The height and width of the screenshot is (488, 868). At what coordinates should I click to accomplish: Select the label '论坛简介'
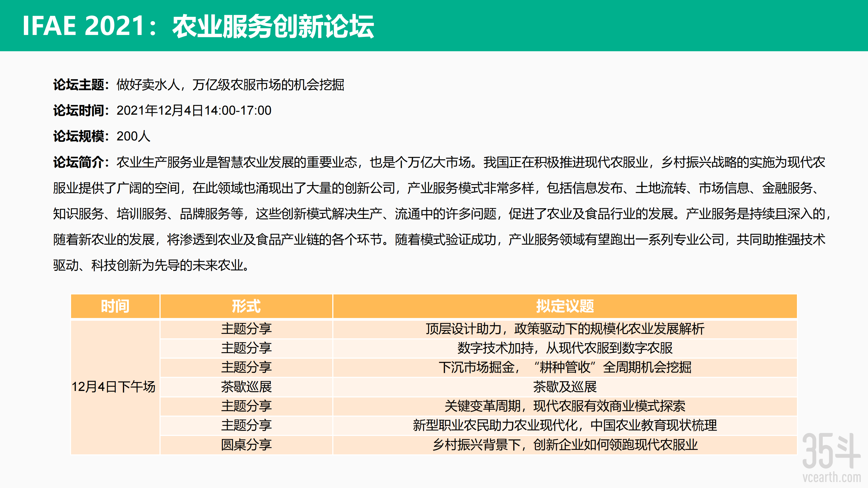point(78,162)
